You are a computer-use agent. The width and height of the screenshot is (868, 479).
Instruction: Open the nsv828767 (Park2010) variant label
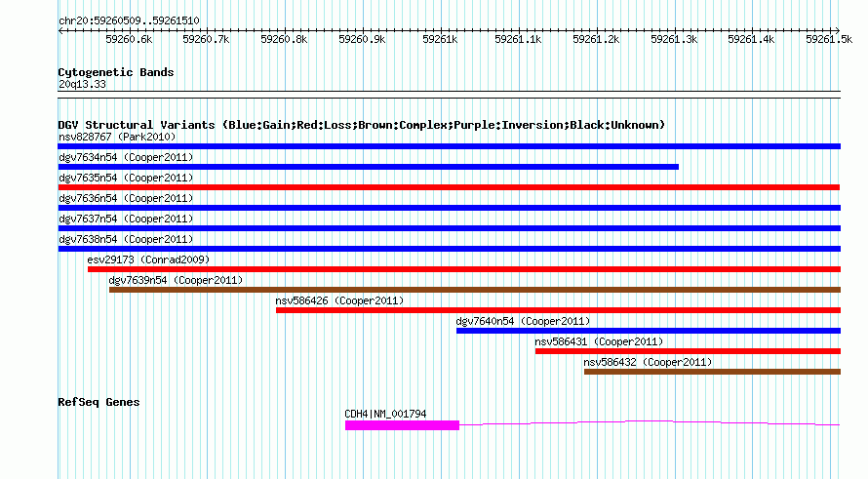[x=117, y=137]
